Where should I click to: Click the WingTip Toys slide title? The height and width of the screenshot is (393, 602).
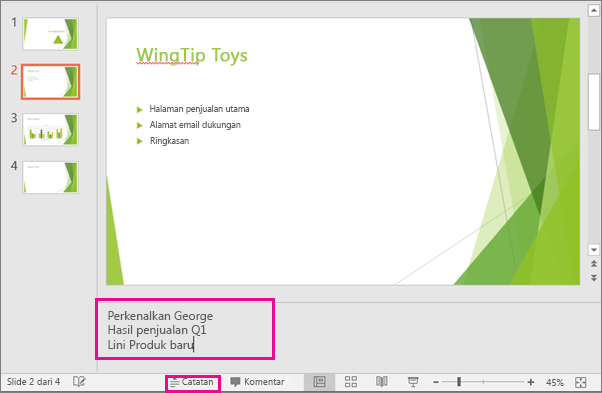coord(192,56)
